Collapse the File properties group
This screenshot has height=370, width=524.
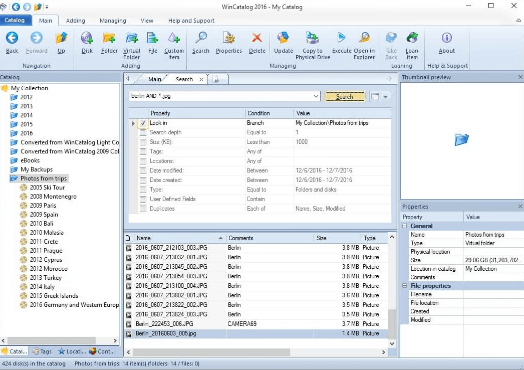(404, 286)
